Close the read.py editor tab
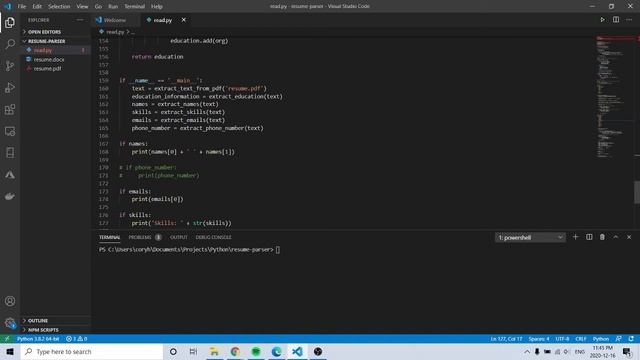This screenshot has height=360, width=640. pyautogui.click(x=184, y=20)
